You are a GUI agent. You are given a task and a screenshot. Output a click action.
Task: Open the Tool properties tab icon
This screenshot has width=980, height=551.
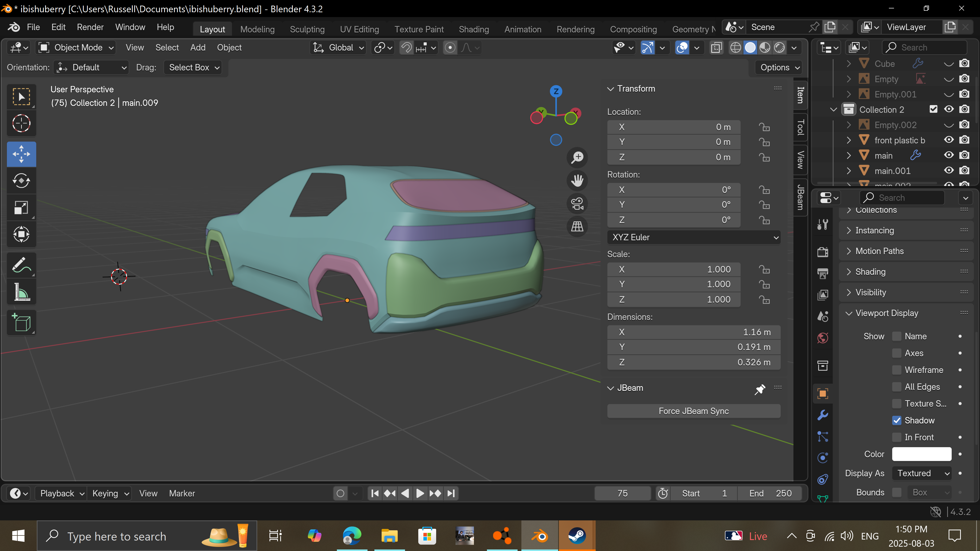823,224
